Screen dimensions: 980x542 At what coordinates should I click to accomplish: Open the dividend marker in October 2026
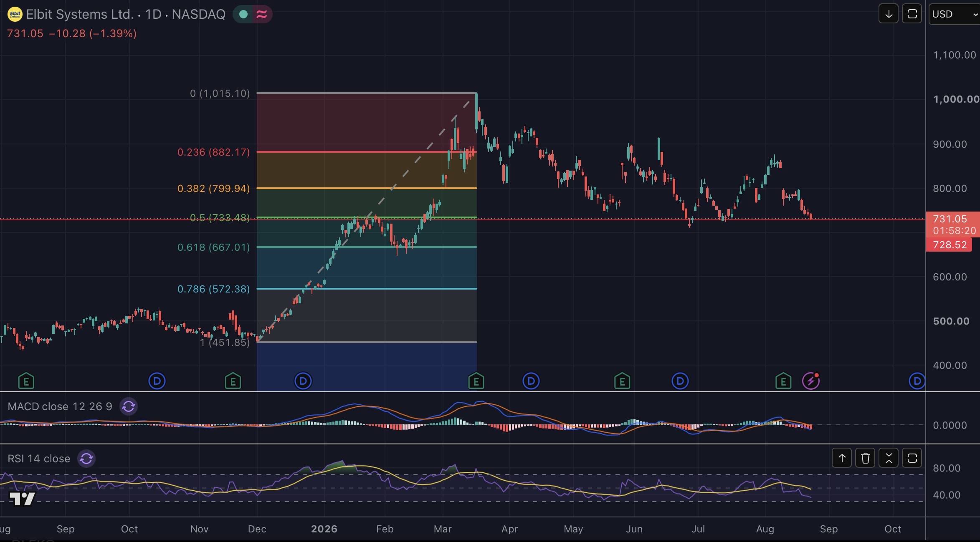point(917,381)
